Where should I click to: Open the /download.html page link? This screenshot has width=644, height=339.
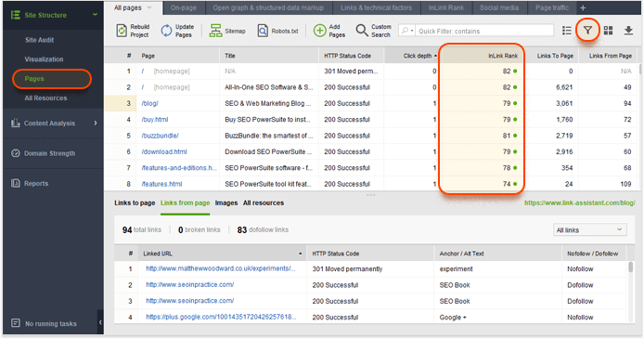[164, 151]
